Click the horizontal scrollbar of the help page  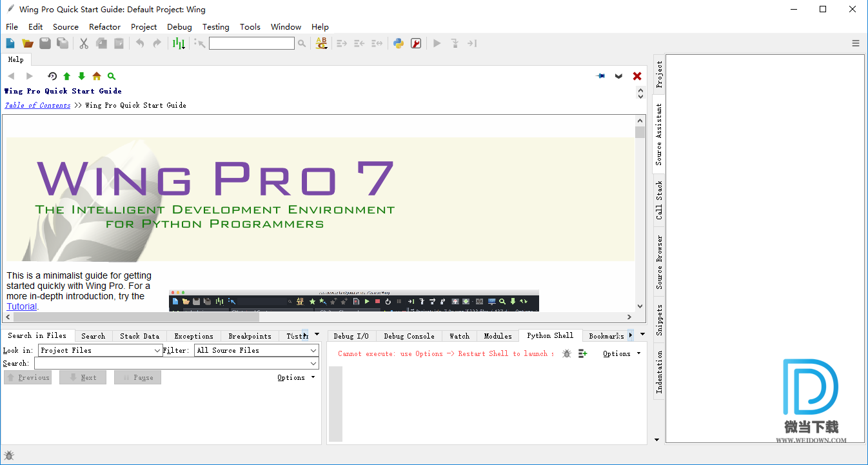coord(319,317)
